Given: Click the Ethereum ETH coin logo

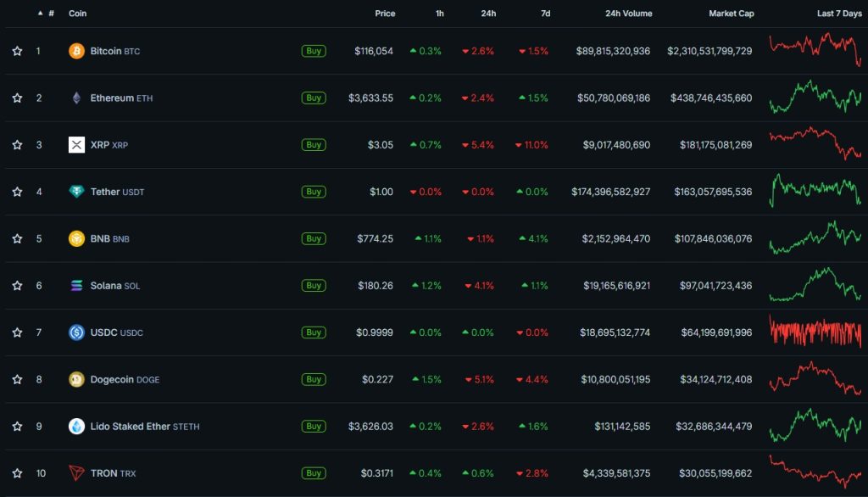Looking at the screenshot, I should (x=77, y=98).
